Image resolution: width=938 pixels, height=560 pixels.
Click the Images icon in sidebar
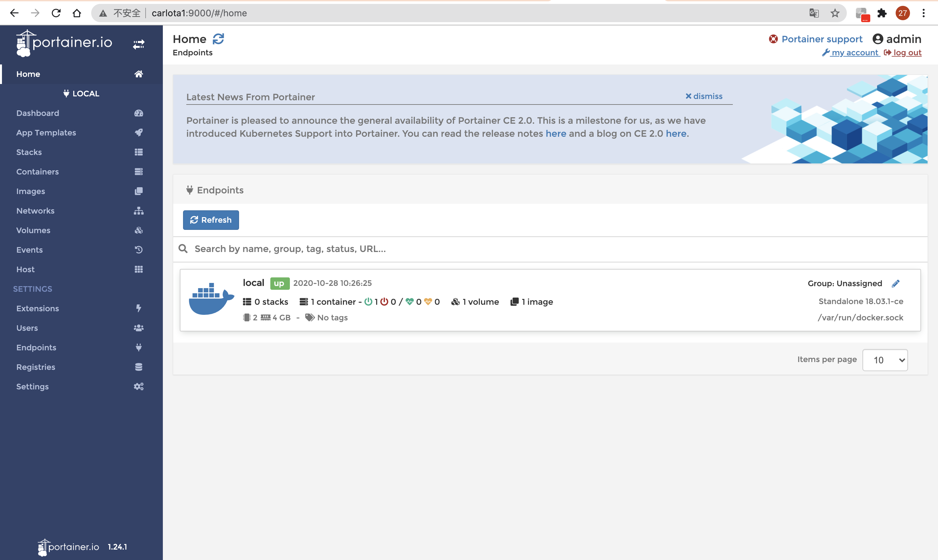pyautogui.click(x=138, y=191)
